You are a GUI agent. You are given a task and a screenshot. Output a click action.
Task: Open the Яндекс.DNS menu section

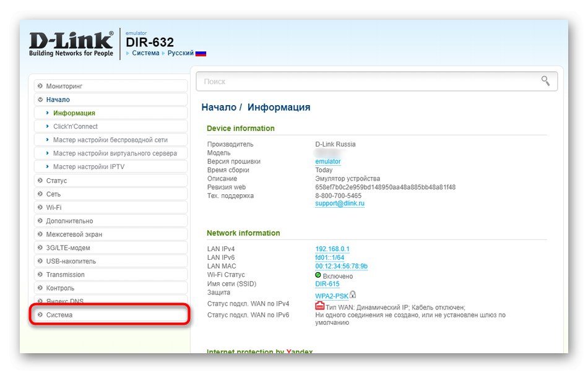point(111,300)
